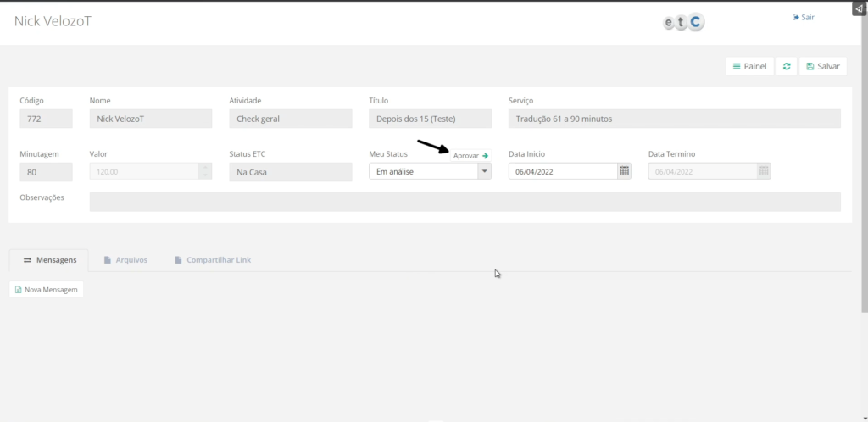The width and height of the screenshot is (868, 422).
Task: Open the Compartilhar Link tab
Action: point(212,260)
